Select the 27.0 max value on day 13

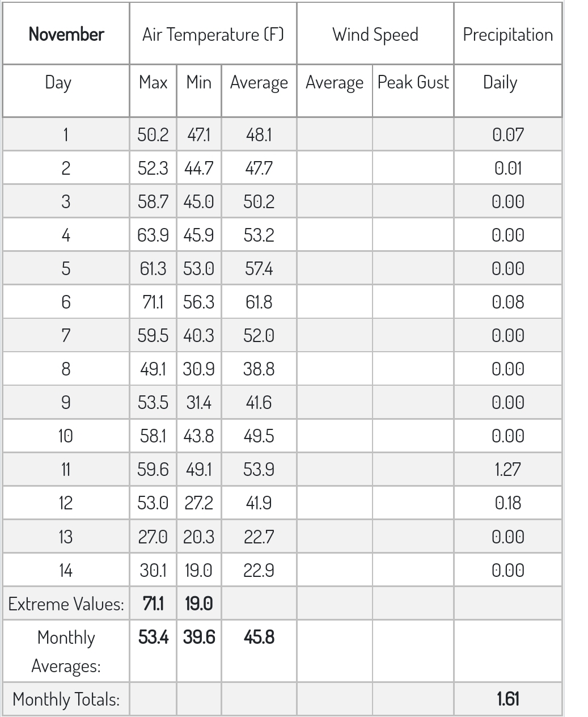tap(153, 536)
